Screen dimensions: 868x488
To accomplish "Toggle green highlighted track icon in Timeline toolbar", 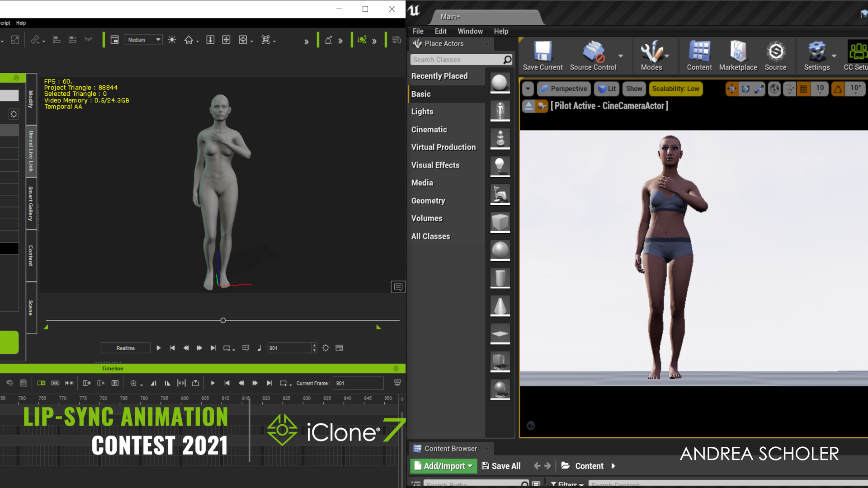I will pos(41,383).
